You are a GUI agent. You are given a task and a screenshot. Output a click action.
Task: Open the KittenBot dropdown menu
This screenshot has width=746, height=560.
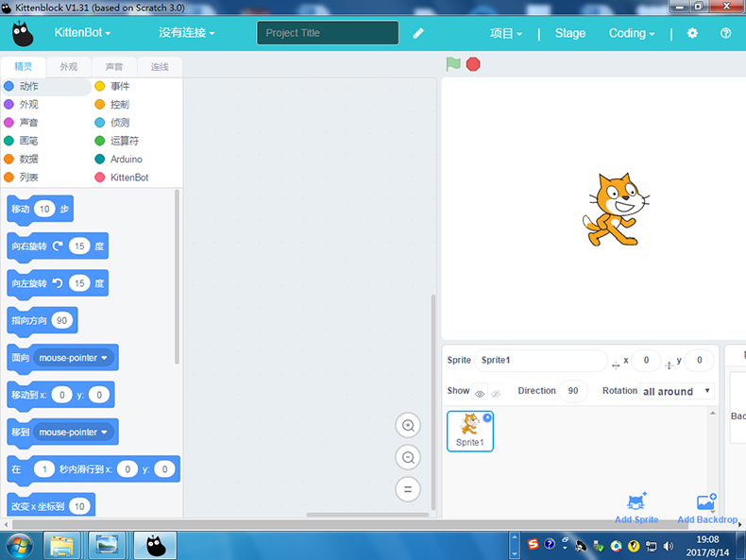tap(82, 33)
